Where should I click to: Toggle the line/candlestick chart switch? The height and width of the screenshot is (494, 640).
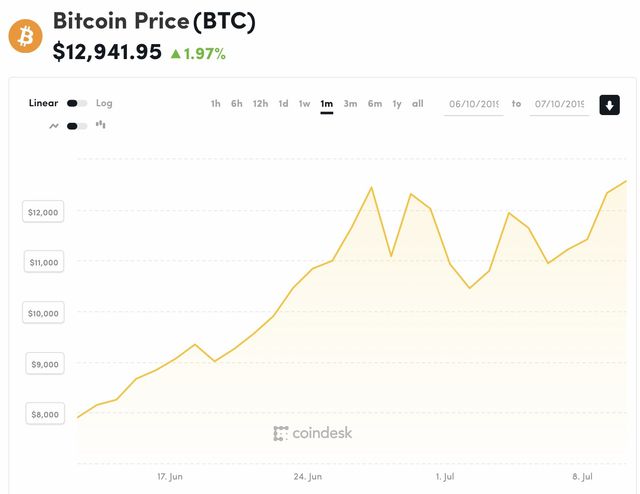point(77,126)
